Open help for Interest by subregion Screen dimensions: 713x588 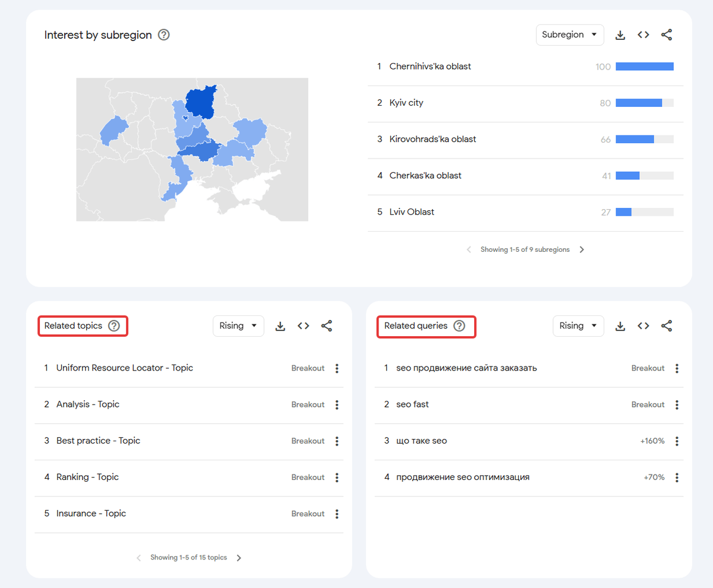(x=164, y=35)
